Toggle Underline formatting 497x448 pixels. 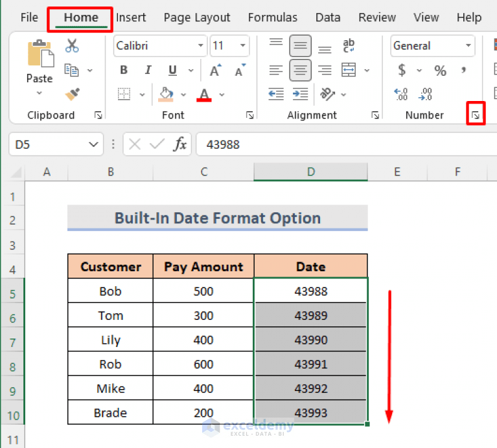click(x=172, y=70)
